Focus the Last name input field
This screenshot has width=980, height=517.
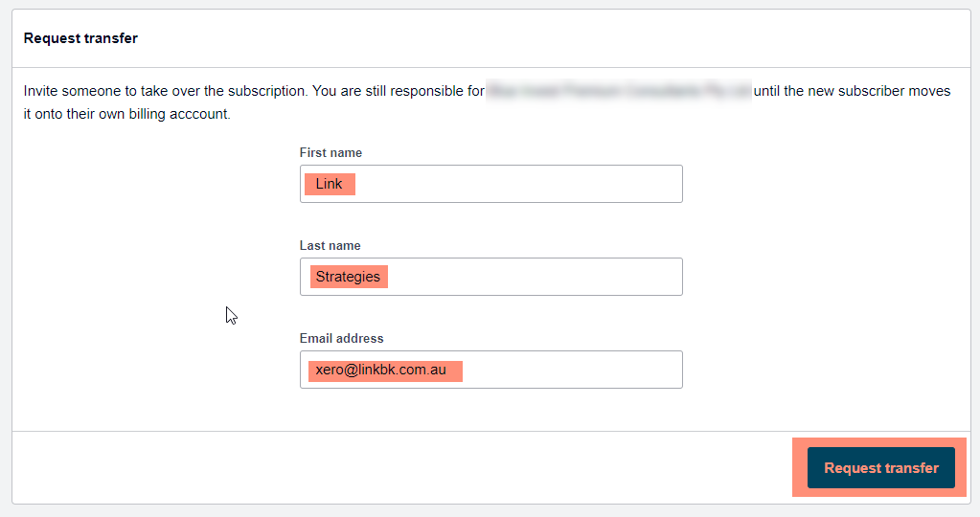point(491,277)
